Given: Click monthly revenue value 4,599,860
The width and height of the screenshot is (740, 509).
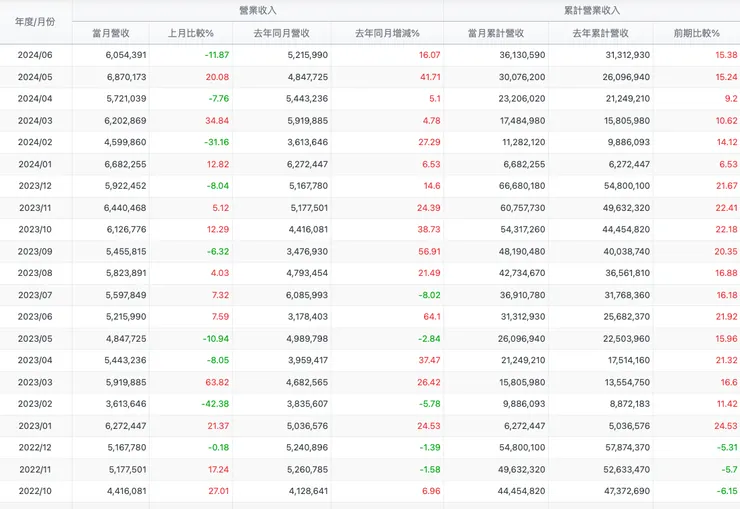Looking at the screenshot, I should click(x=125, y=142).
